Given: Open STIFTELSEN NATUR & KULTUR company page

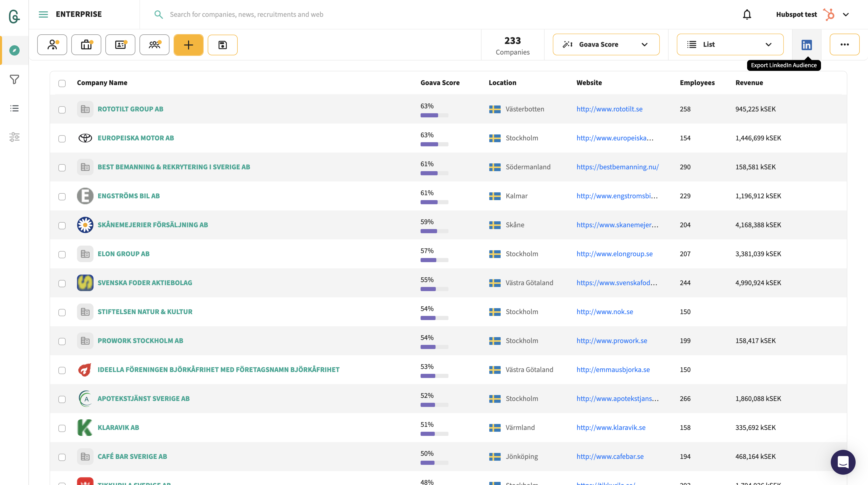Looking at the screenshot, I should pyautogui.click(x=145, y=312).
